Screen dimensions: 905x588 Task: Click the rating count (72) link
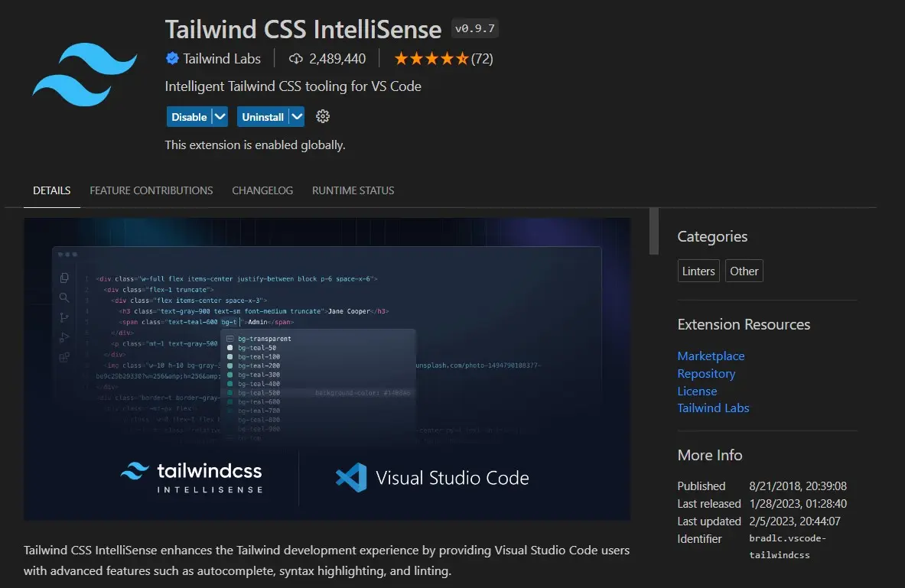(487, 57)
